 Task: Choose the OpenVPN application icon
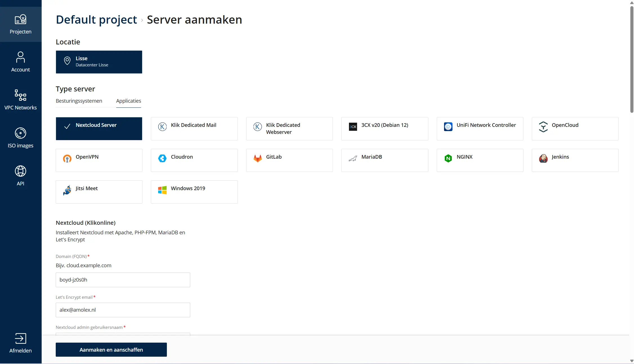(67, 158)
